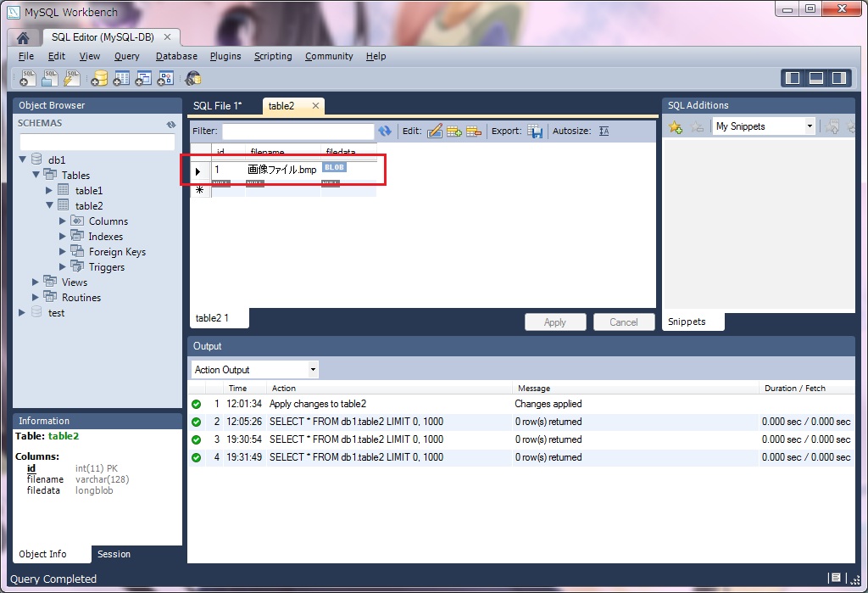Image resolution: width=868 pixels, height=593 pixels.
Task: Delete selected rows with the Edit icon
Action: pos(474,131)
